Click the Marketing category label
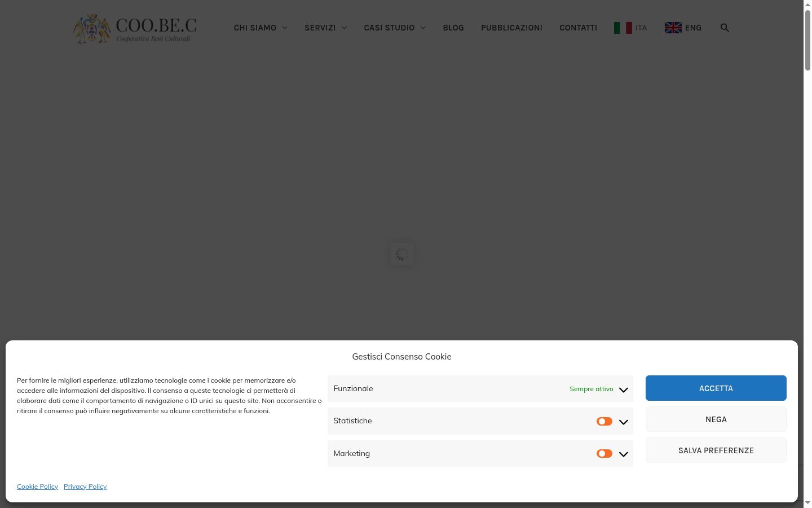 (x=351, y=453)
